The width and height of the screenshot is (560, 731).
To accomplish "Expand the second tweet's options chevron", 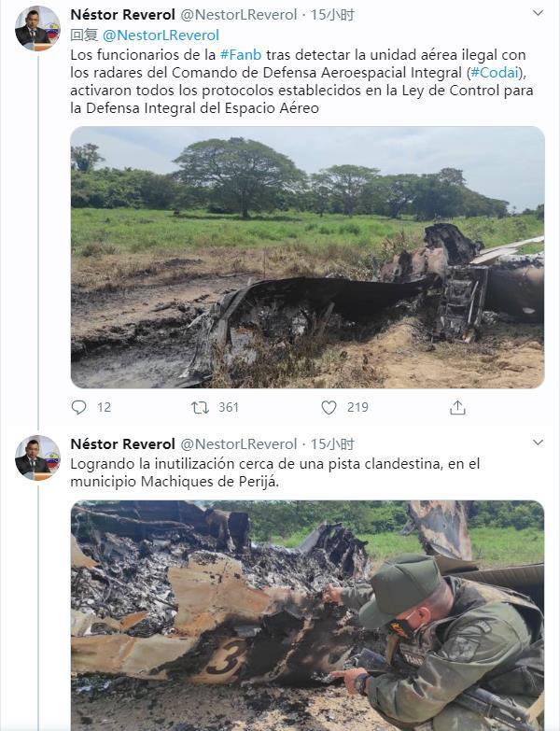I will (x=537, y=443).
